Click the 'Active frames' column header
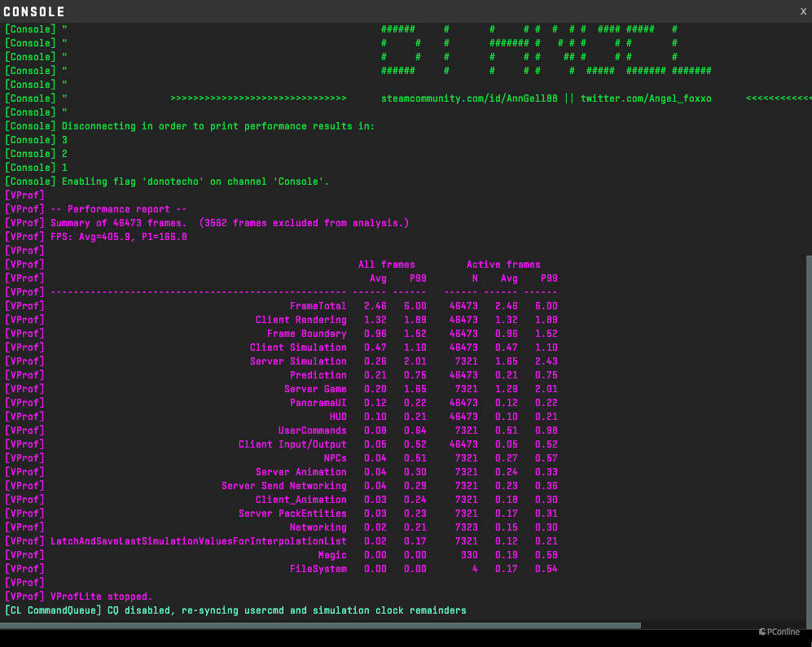Image resolution: width=812 pixels, height=647 pixels. coord(503,264)
